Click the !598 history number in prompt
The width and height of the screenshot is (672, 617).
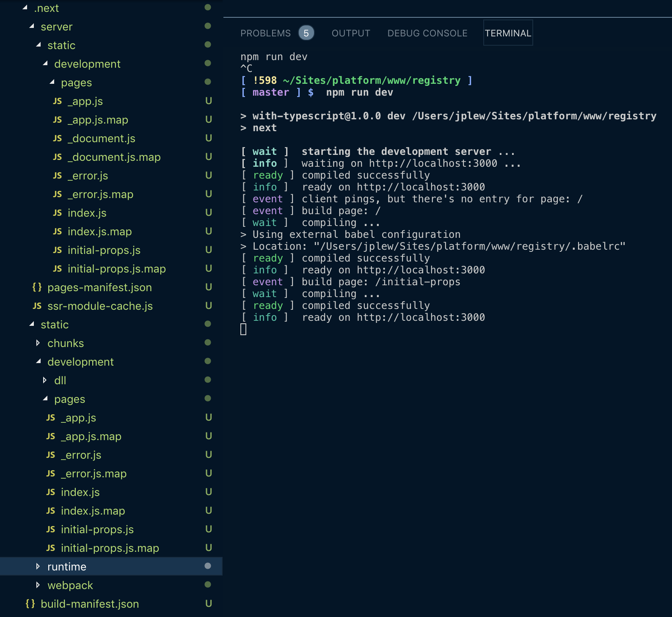(x=265, y=80)
